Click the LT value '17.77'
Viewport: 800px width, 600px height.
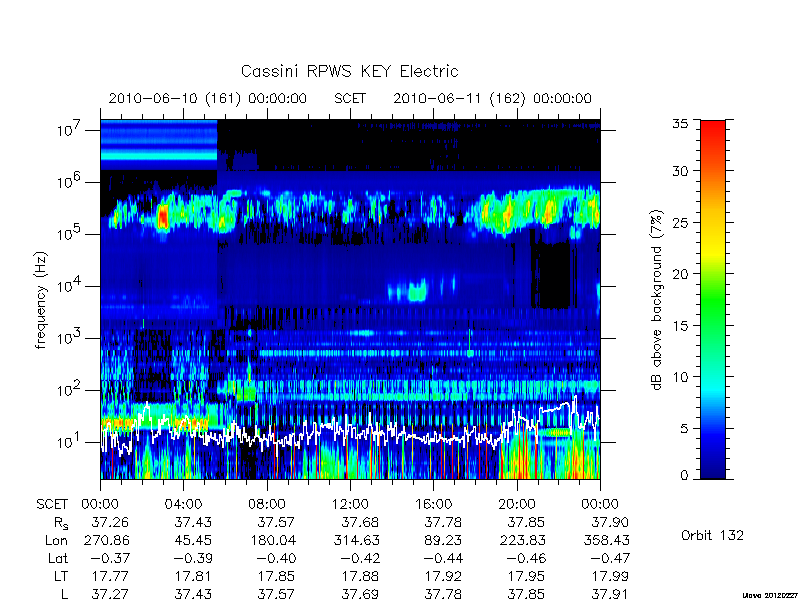(x=110, y=576)
